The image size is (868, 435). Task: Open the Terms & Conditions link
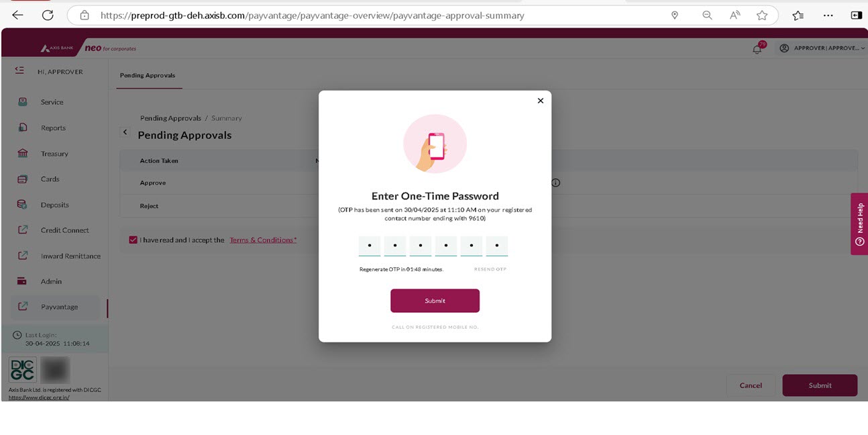pyautogui.click(x=263, y=240)
